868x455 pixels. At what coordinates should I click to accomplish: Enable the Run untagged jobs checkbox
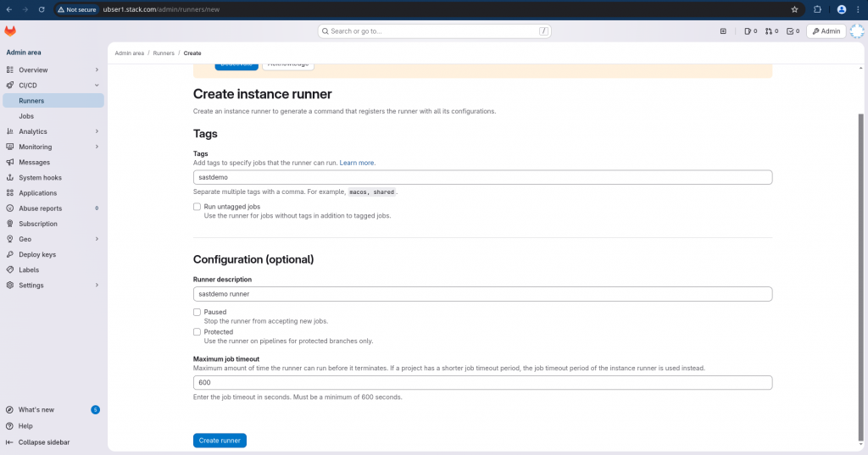tap(197, 207)
